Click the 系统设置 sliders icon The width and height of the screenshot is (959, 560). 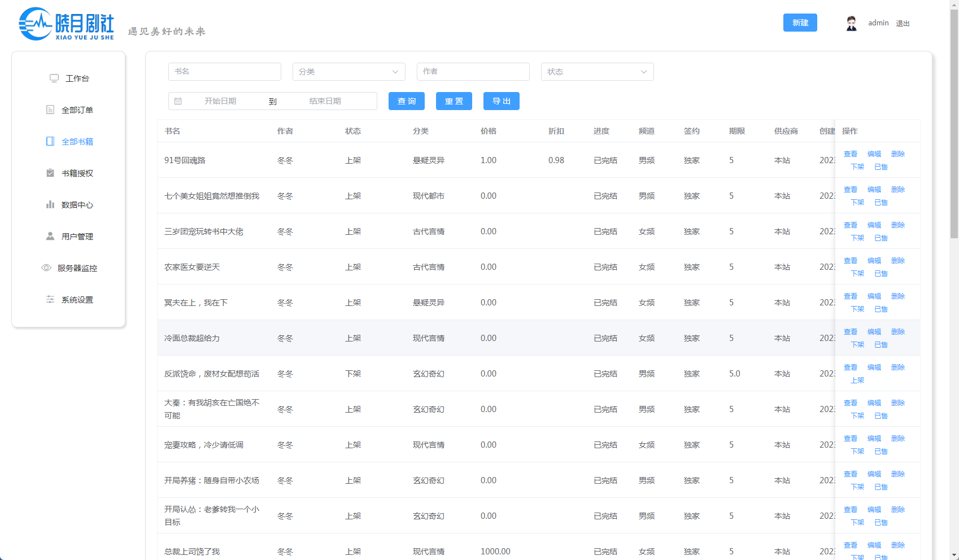(50, 299)
